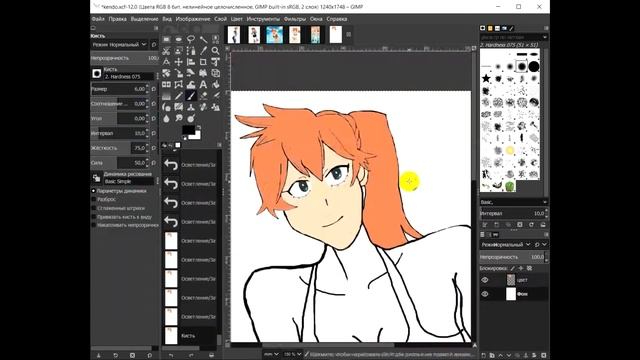Open the paint mode Режим Нормальный dropdown in tool options

tap(119, 44)
